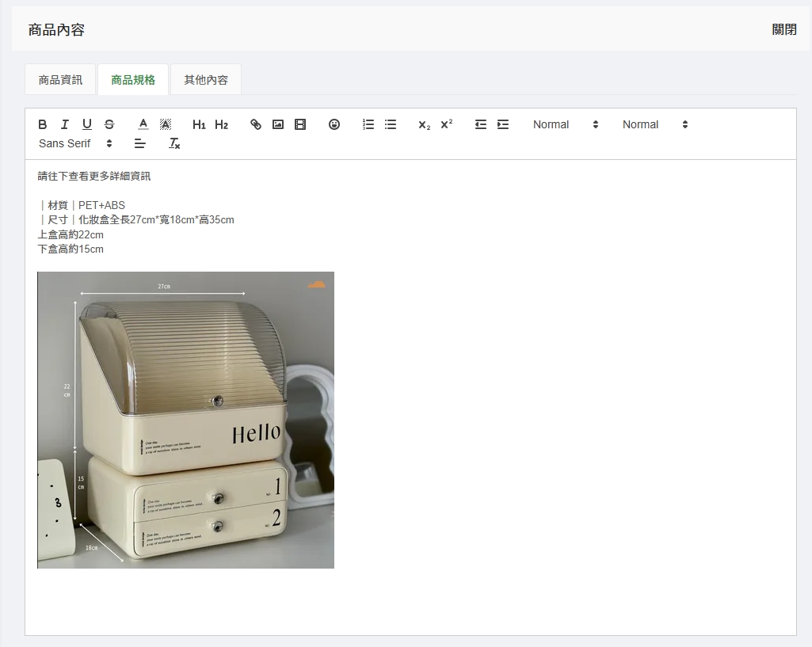Click the 關閉 button
The height and width of the screenshot is (647, 812).
pyautogui.click(x=784, y=29)
